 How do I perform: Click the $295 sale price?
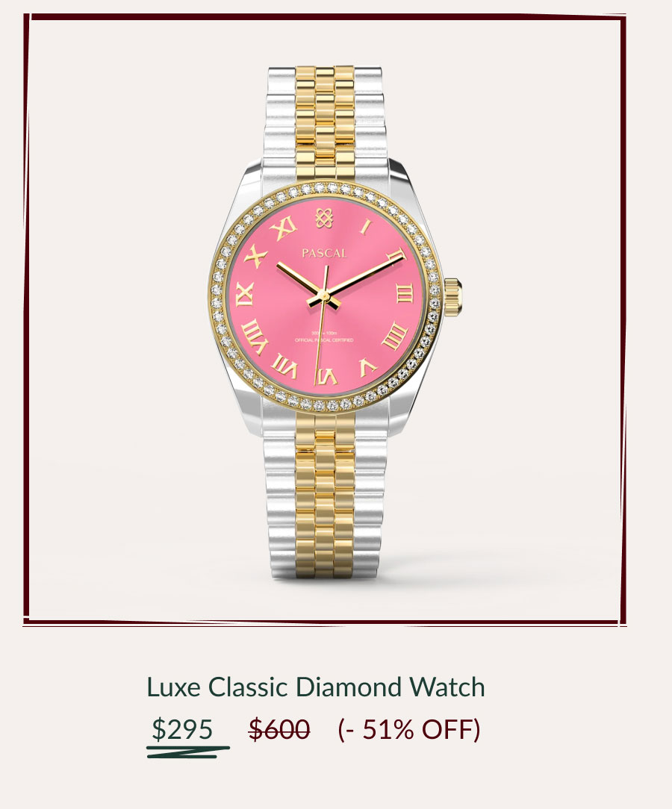[182, 729]
